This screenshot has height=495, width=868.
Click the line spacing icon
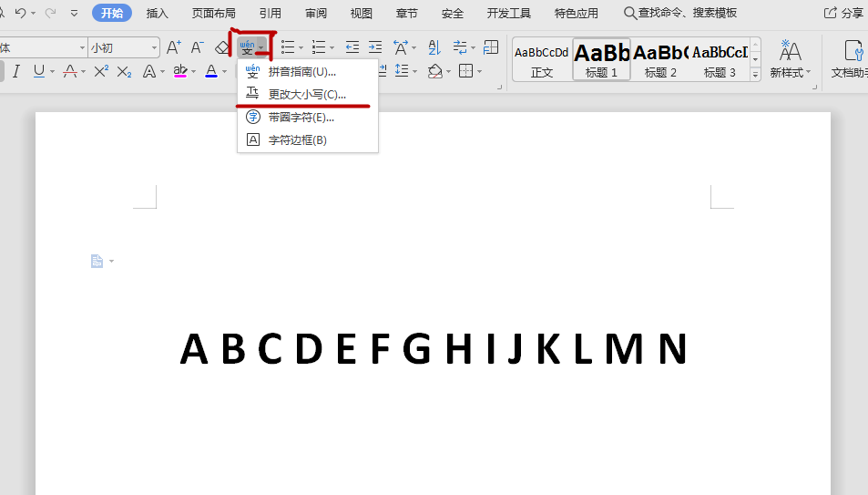402,71
